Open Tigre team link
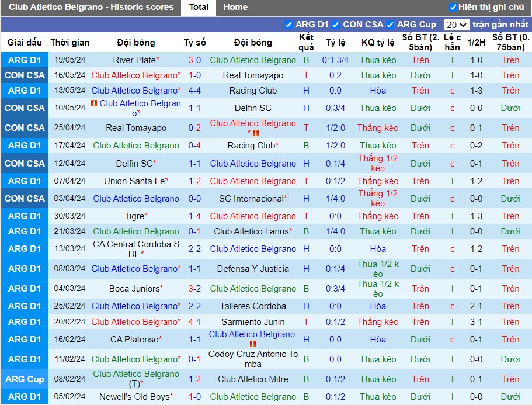Screen dimensions: 532x405 [x=134, y=216]
